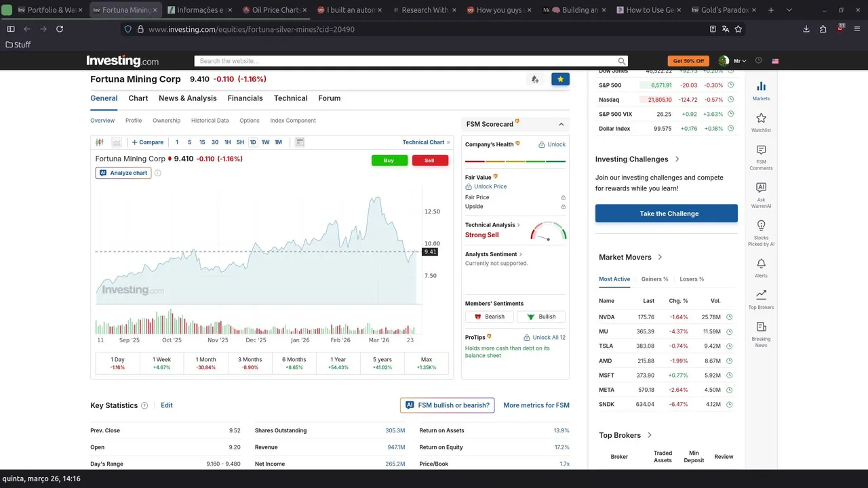Open the Compare instruments dropdown

click(x=148, y=142)
